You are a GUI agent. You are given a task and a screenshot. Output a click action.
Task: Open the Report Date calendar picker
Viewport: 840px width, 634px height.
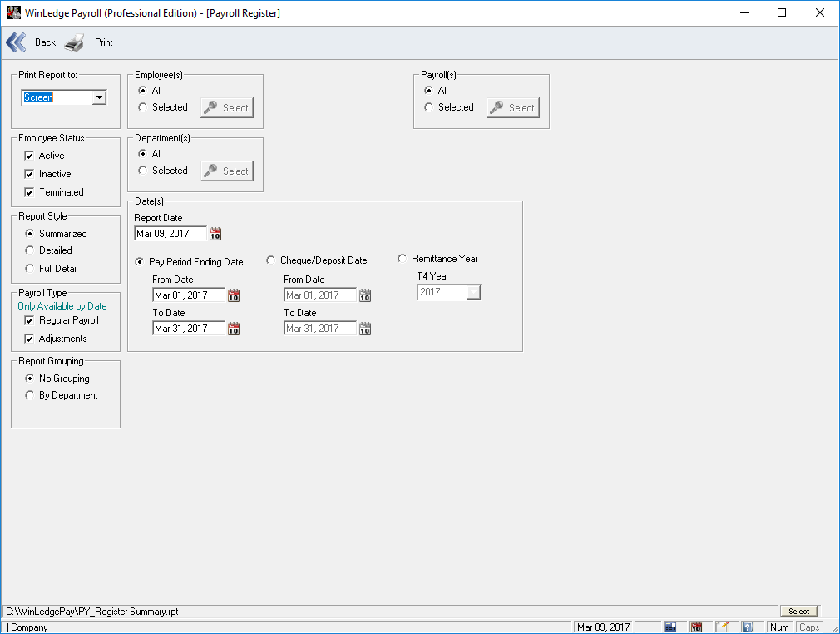pos(216,234)
